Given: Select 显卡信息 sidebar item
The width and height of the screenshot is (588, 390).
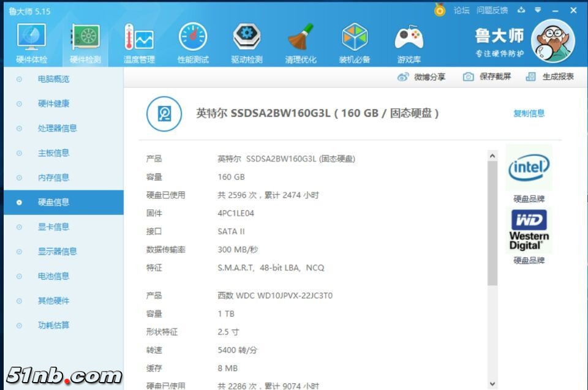Looking at the screenshot, I should pyautogui.click(x=53, y=227).
